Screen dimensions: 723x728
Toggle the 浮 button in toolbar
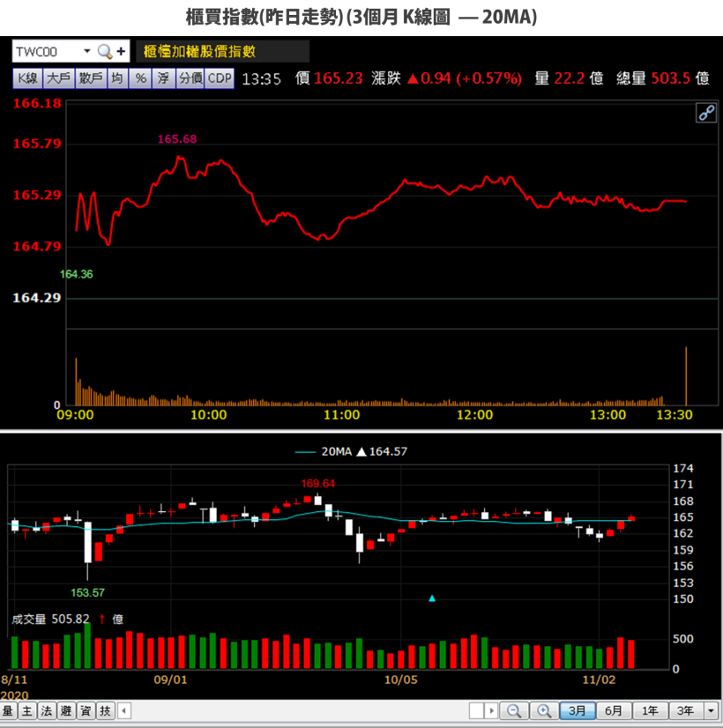coord(163,78)
